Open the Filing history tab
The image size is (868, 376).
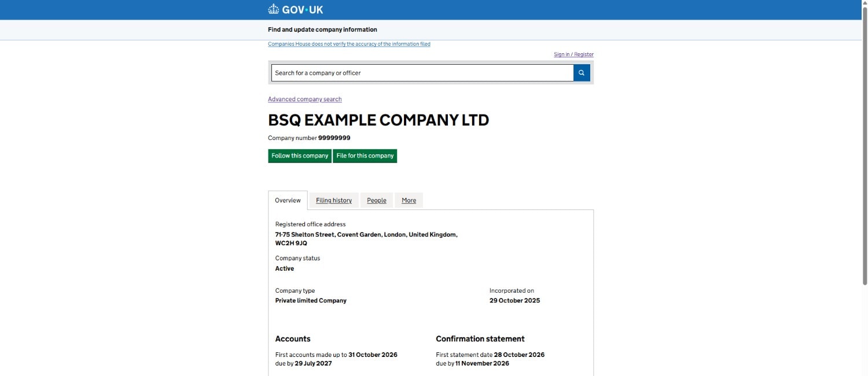point(334,200)
